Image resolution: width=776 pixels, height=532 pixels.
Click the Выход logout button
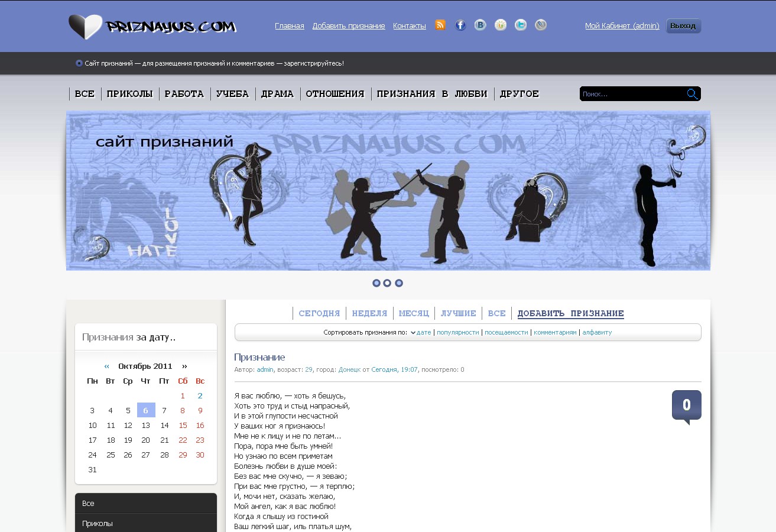(683, 26)
